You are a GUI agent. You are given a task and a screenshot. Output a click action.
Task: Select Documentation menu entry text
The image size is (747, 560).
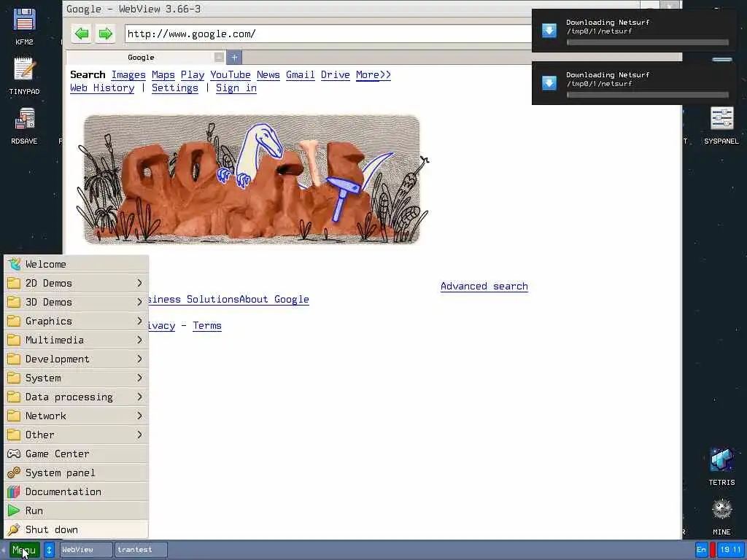(63, 492)
